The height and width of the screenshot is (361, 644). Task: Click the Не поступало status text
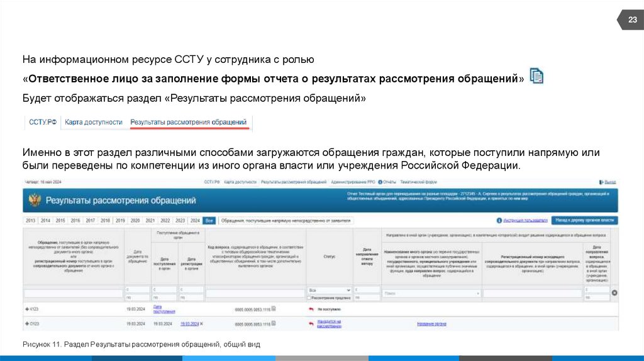point(329,309)
